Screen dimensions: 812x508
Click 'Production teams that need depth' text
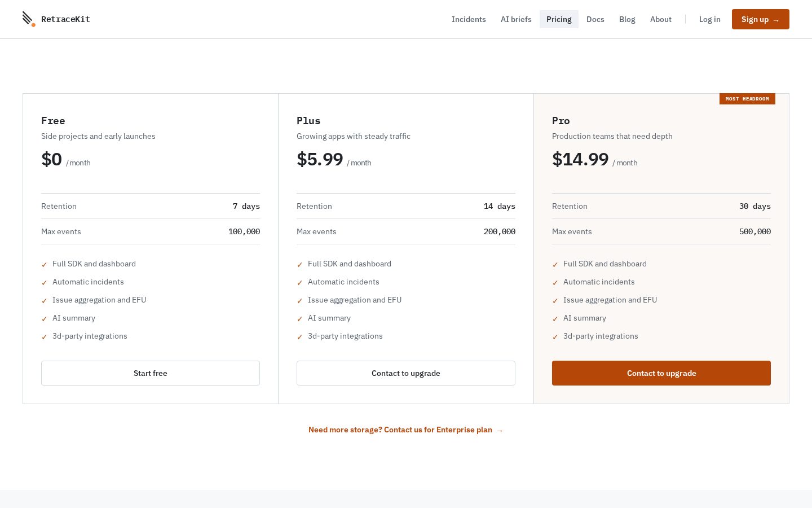[612, 137]
